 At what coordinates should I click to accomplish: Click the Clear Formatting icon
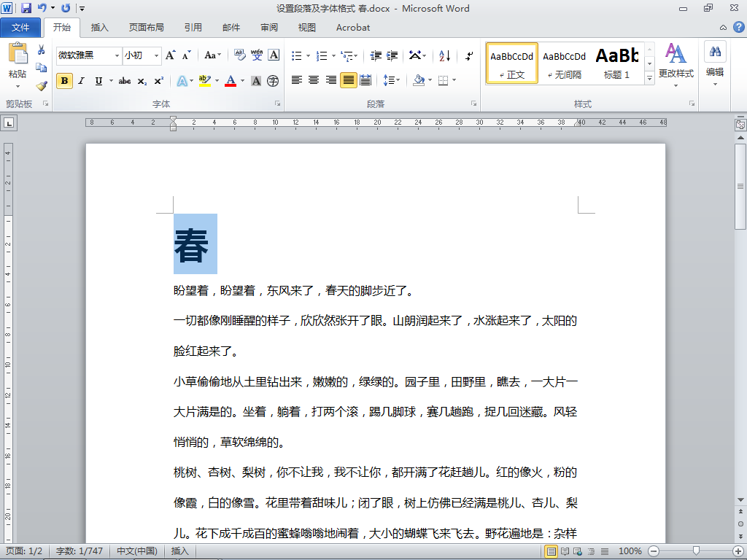coord(239,55)
